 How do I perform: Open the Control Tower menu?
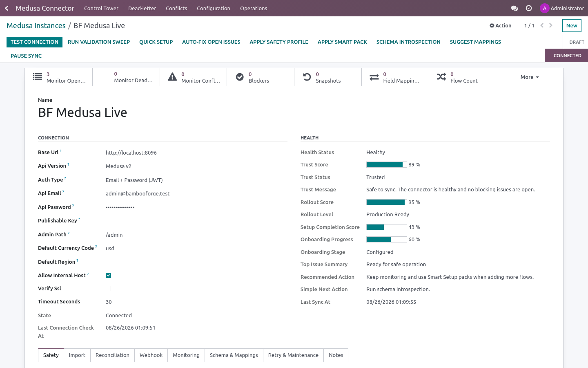click(x=101, y=8)
